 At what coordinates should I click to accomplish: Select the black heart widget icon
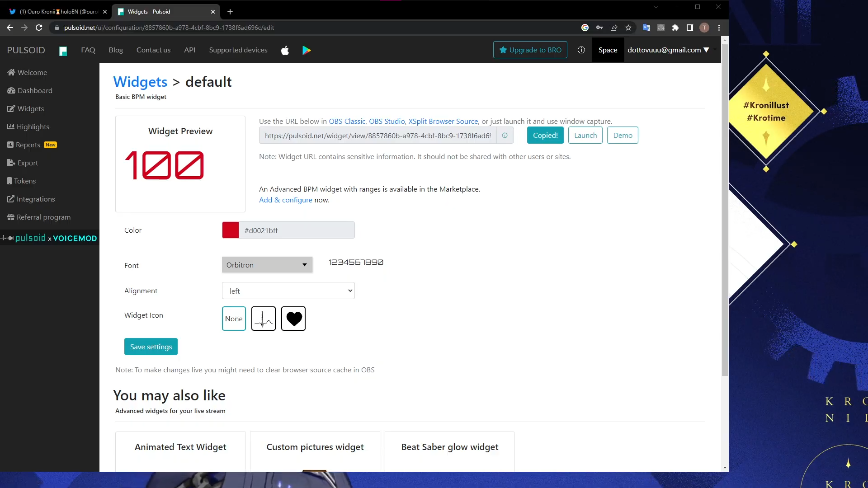[293, 319]
